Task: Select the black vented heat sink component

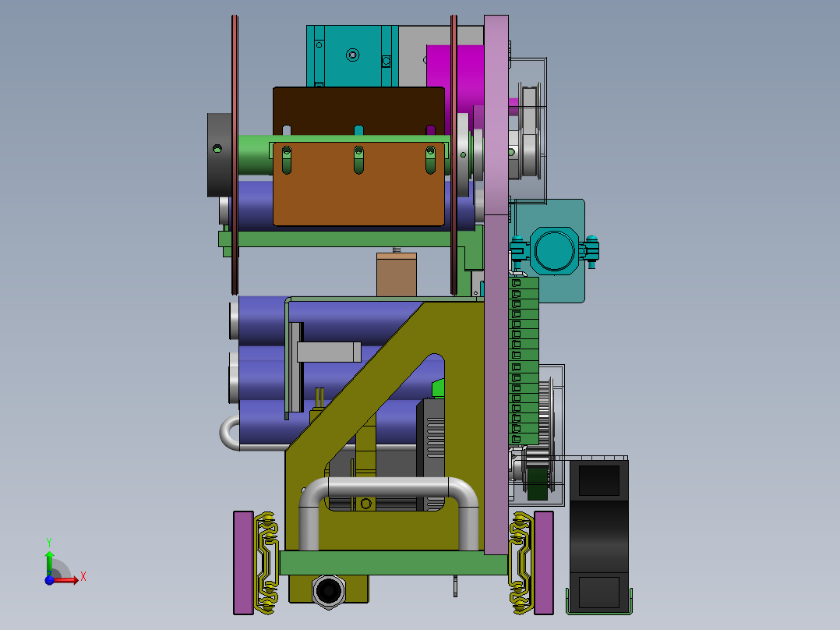Action: pyautogui.click(x=431, y=453)
